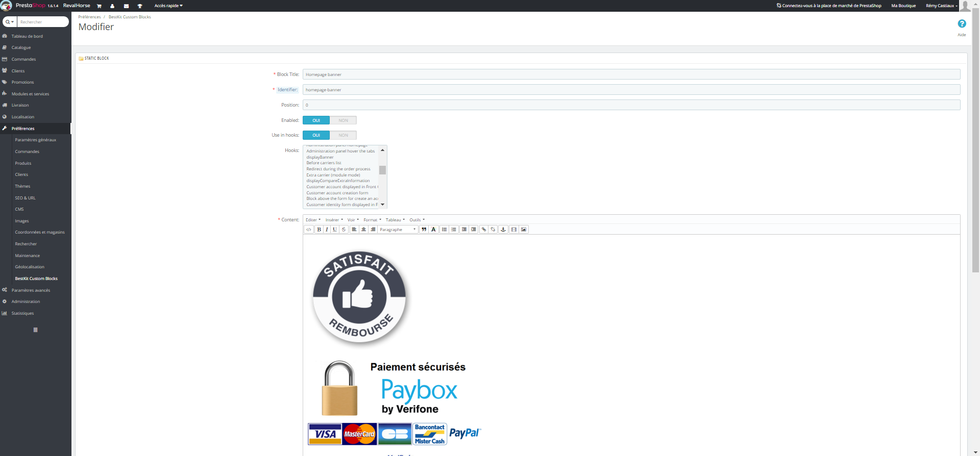Open the Insérer editor menu
The width and height of the screenshot is (980, 456).
point(334,220)
